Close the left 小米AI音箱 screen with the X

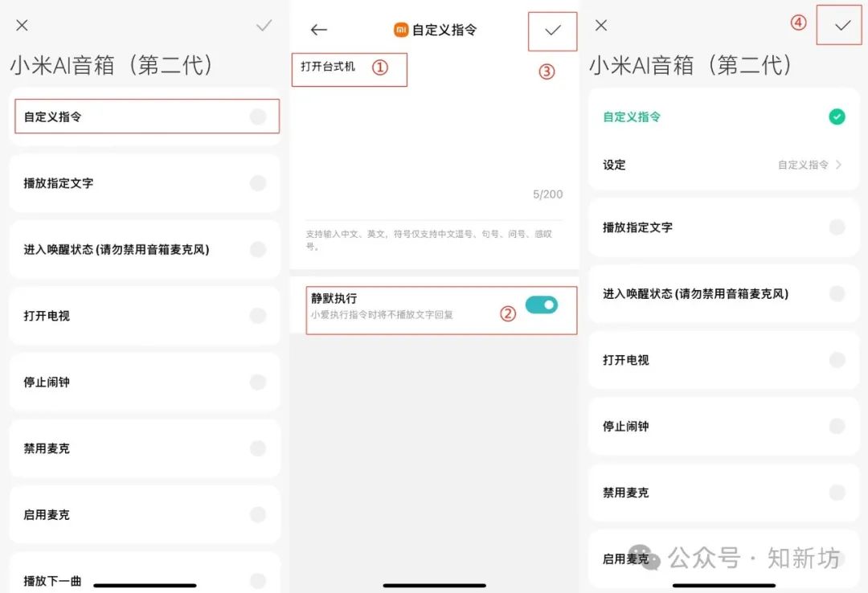point(23,25)
